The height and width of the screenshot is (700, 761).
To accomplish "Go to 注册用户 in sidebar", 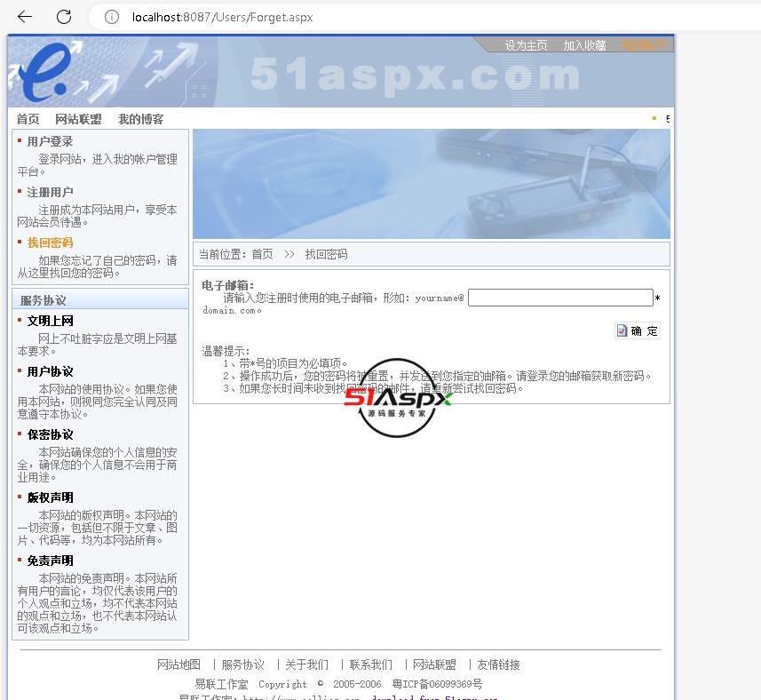I will coord(50,192).
